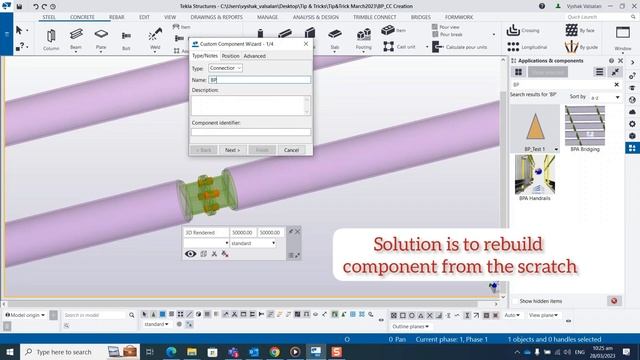Open the View plane dropdown

point(543,315)
